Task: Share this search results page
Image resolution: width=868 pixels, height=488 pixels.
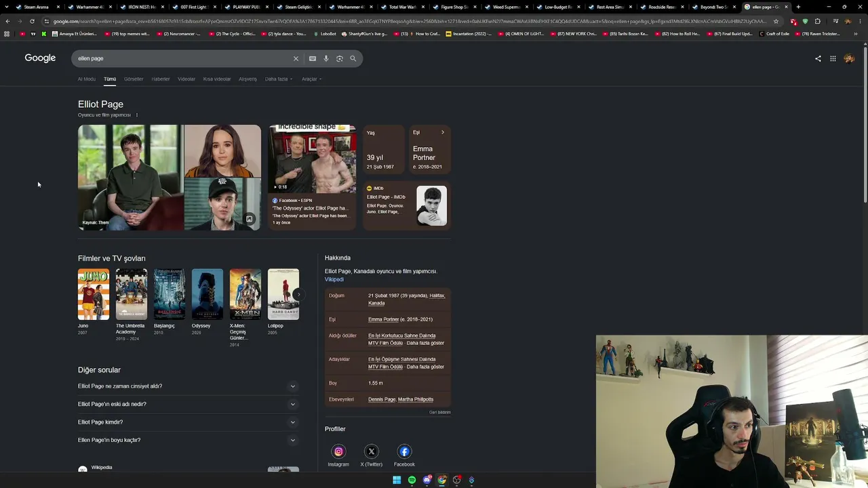Action: point(818,58)
